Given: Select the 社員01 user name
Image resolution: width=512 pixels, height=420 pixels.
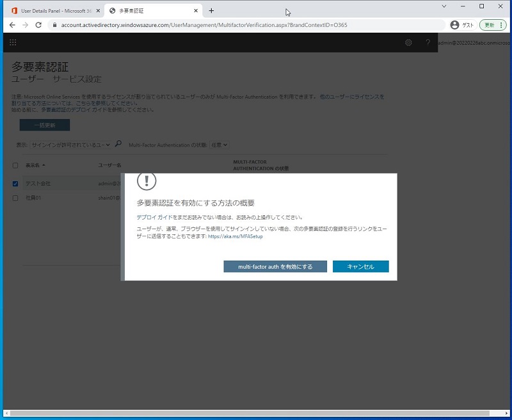Looking at the screenshot, I should pos(33,198).
